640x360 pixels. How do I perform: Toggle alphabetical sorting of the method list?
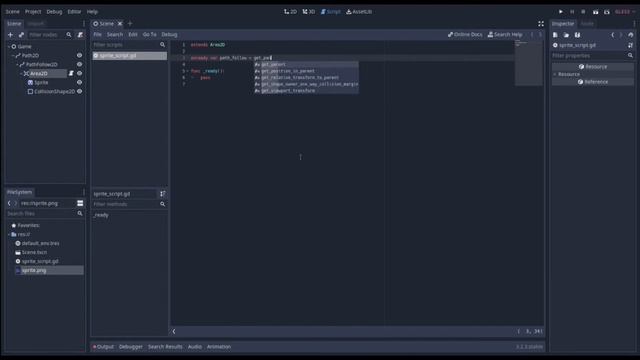click(x=162, y=194)
